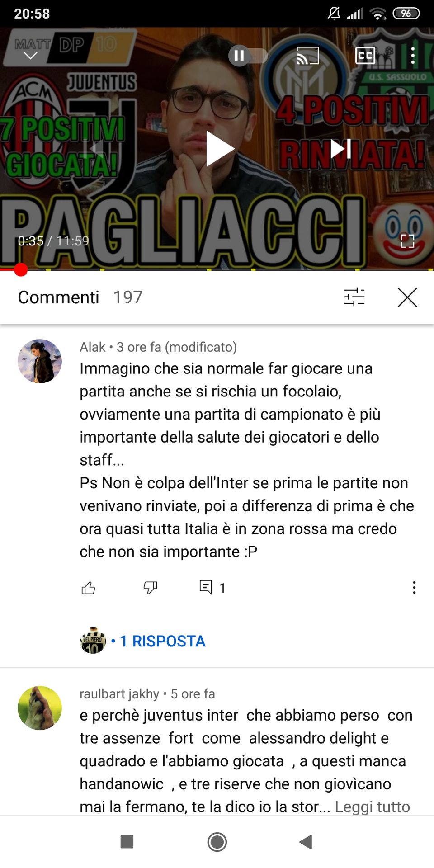Like Alak's comment
Screen dimensions: 434x868
(x=88, y=588)
